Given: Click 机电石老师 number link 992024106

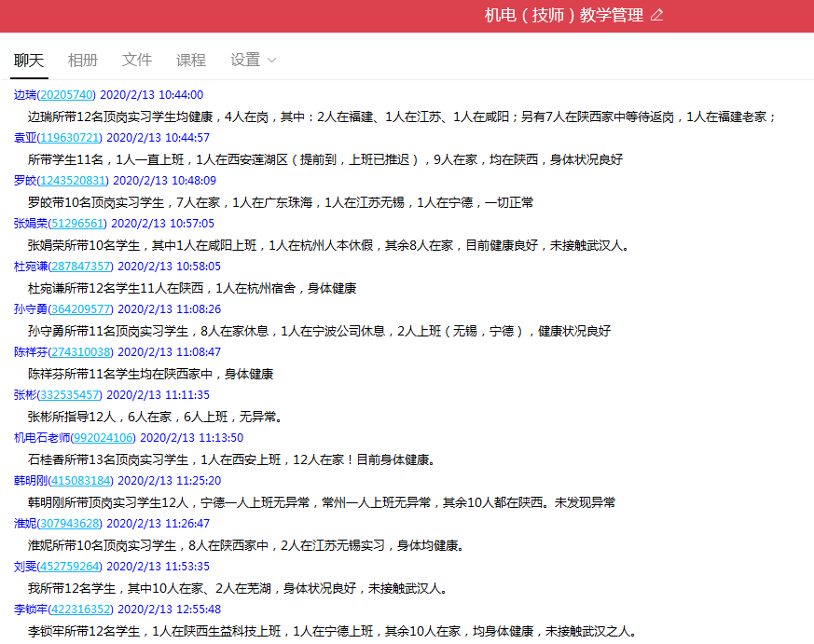Looking at the screenshot, I should tap(103, 438).
